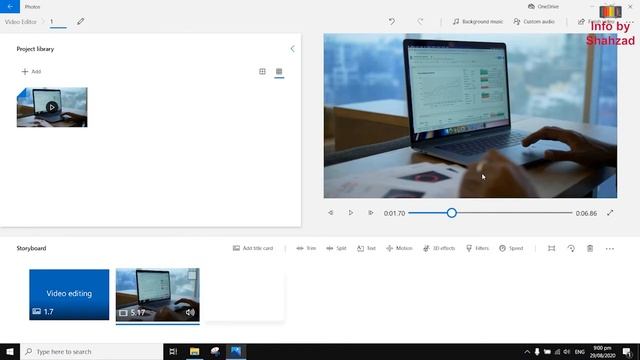Click the current time 0:01.70 label
This screenshot has height=360, width=640.
click(394, 213)
